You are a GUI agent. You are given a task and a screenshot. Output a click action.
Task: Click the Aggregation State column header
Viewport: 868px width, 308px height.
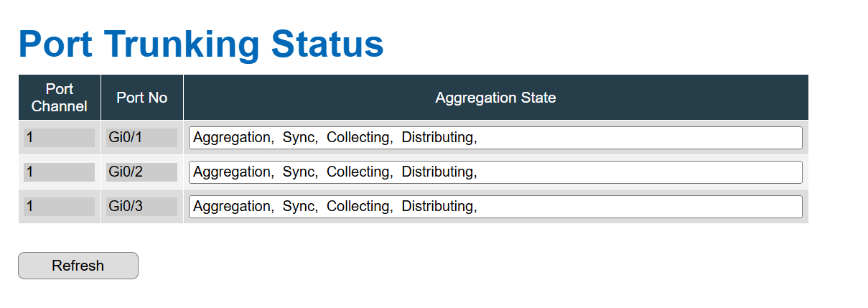click(496, 98)
